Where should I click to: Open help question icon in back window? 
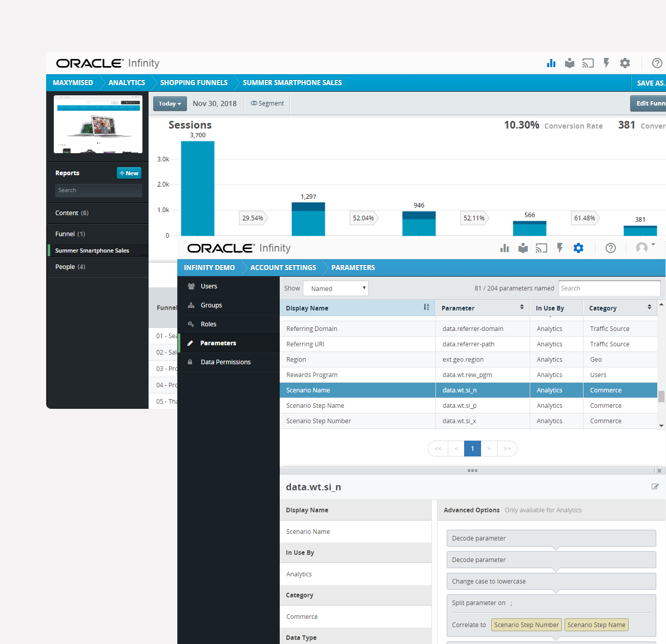[657, 63]
